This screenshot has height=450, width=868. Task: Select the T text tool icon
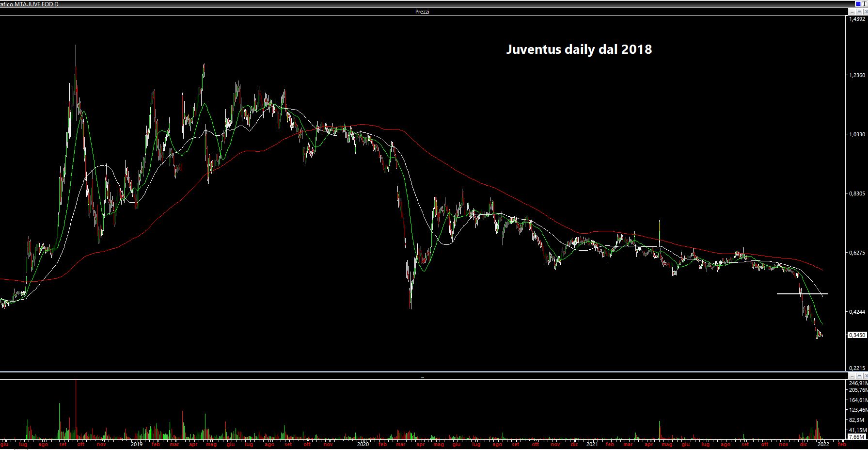tap(865, 4)
